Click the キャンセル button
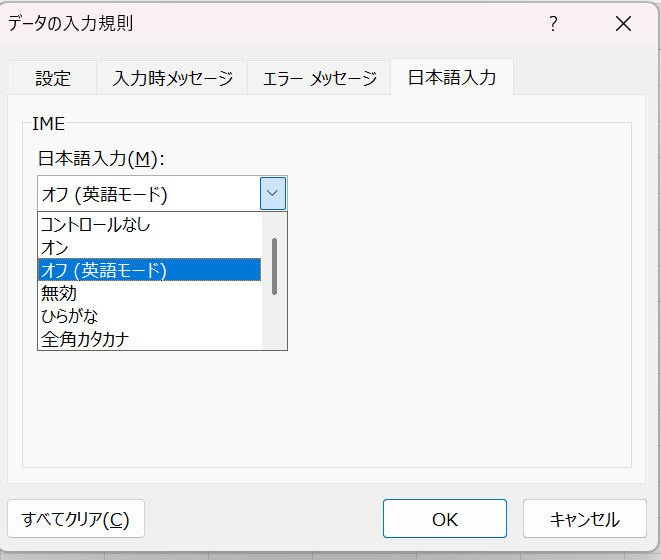661x560 pixels. coord(585,519)
